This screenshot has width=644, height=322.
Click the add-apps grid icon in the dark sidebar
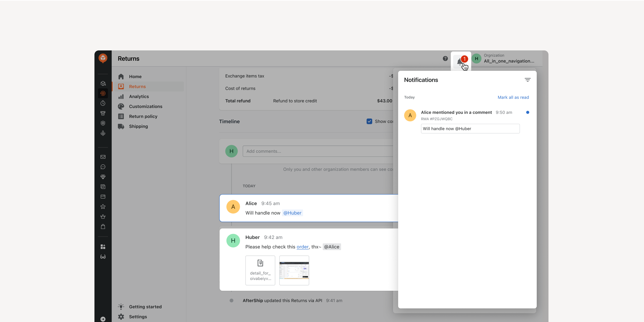[x=103, y=247]
